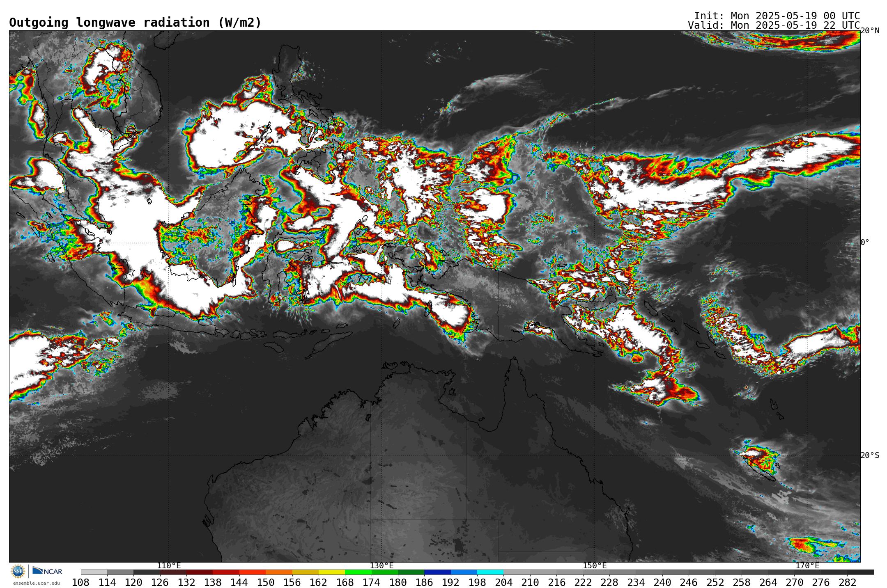Pick the bright red 144–150 colorbar swatch
This screenshot has width=887, height=588.
pos(253,572)
